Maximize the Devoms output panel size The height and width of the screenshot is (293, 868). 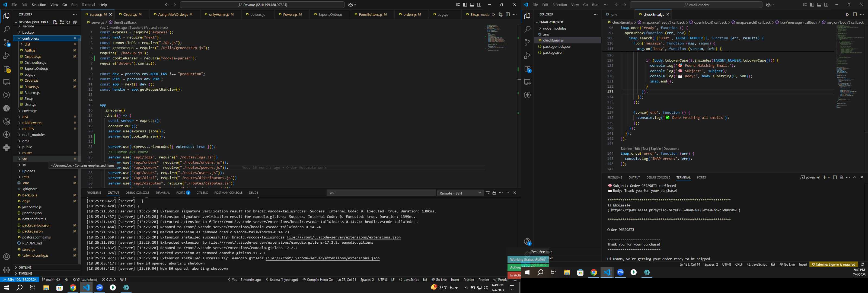coord(508,193)
